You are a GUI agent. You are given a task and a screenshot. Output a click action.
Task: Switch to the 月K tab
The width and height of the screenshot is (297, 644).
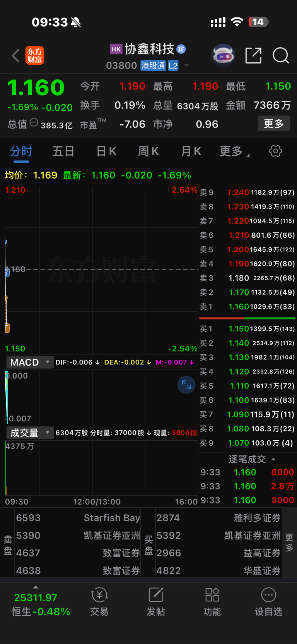coord(191,151)
